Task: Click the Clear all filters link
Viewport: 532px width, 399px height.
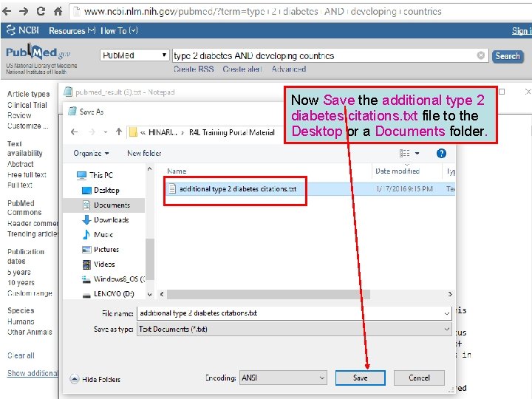Action: tap(21, 355)
